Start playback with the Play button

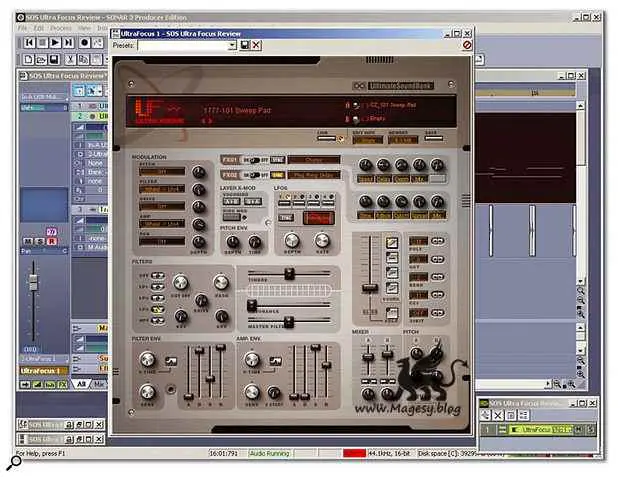click(55, 42)
